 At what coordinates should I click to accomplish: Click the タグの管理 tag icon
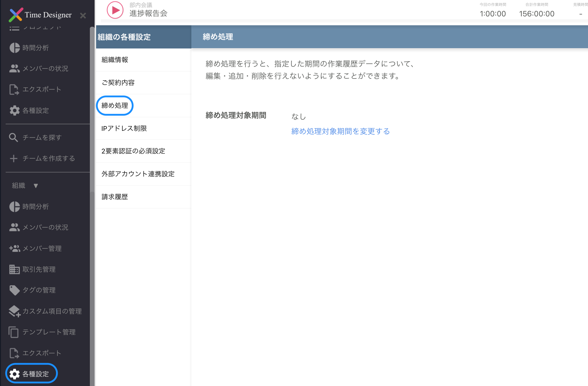14,290
